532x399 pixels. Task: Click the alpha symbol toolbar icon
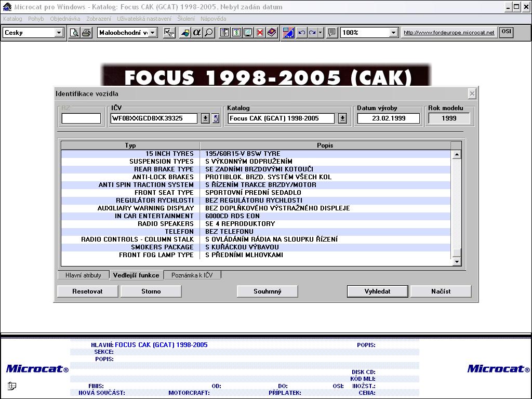point(196,33)
